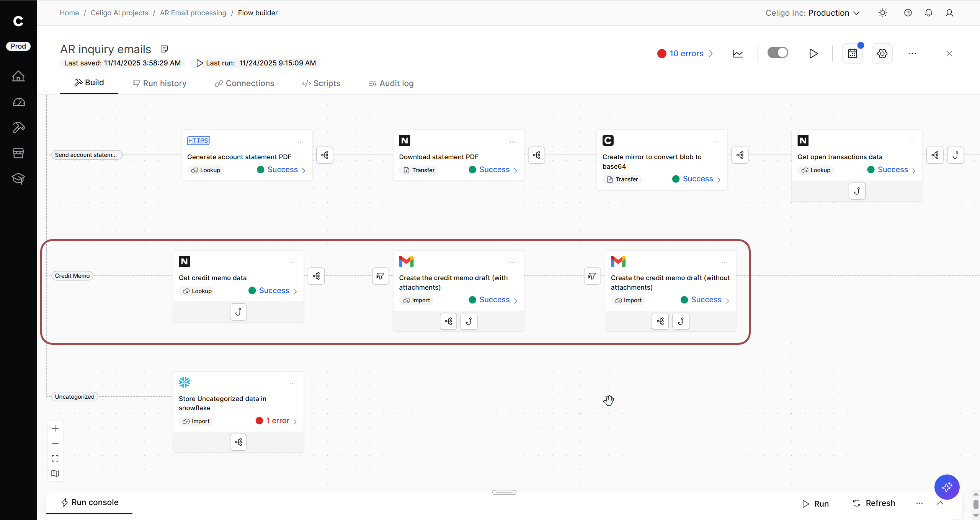
Task: Open flow settings gear icon
Action: point(882,54)
